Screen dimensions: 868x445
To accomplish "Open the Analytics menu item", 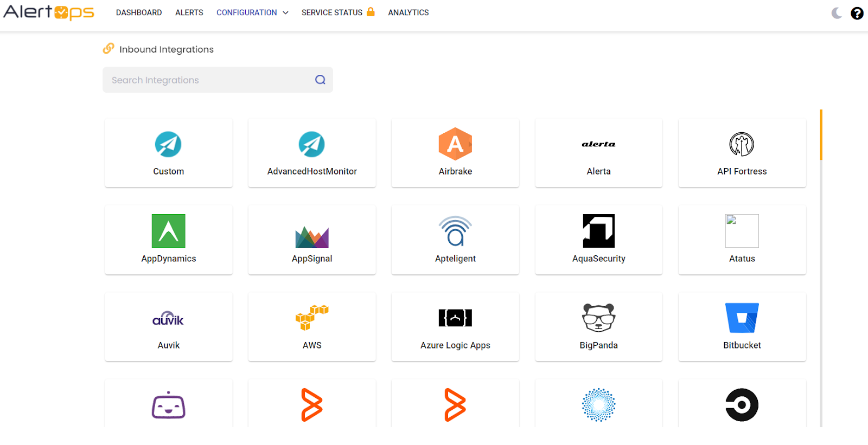I will pyautogui.click(x=408, y=12).
